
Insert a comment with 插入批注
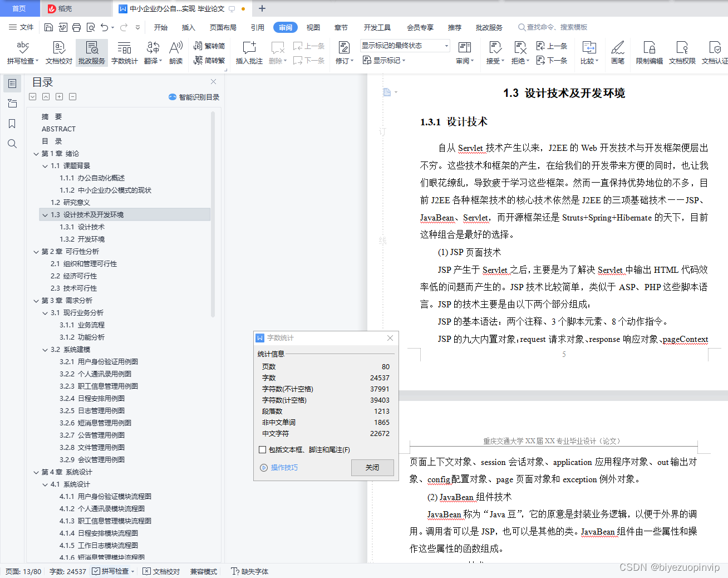click(x=249, y=53)
